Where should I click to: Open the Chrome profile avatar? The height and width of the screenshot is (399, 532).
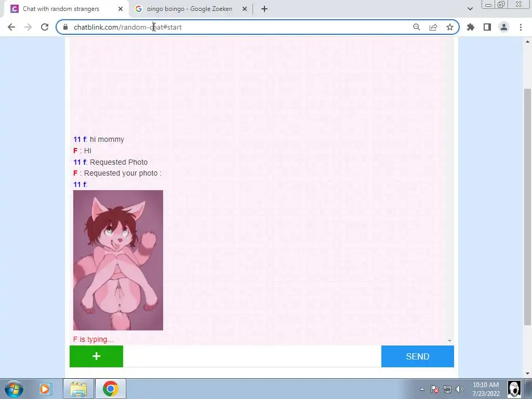504,27
